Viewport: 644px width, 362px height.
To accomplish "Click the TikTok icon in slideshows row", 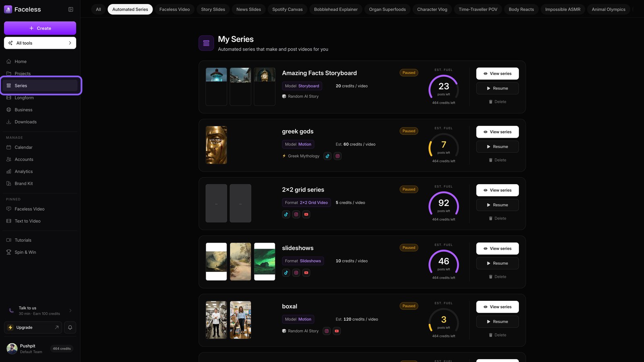I will coord(286,273).
